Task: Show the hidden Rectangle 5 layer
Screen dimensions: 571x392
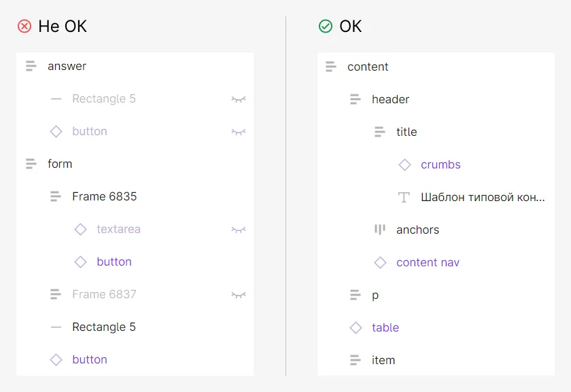Action: [239, 99]
